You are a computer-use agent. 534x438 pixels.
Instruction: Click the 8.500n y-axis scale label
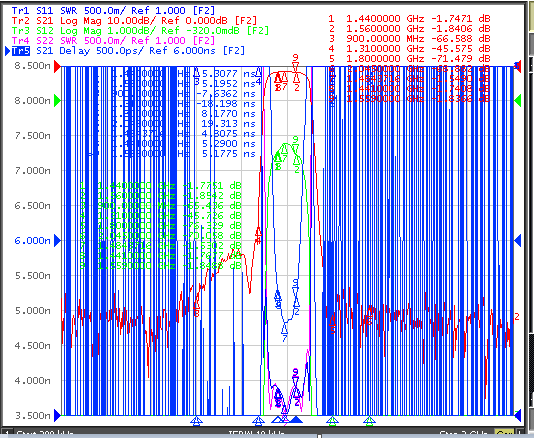(32, 66)
